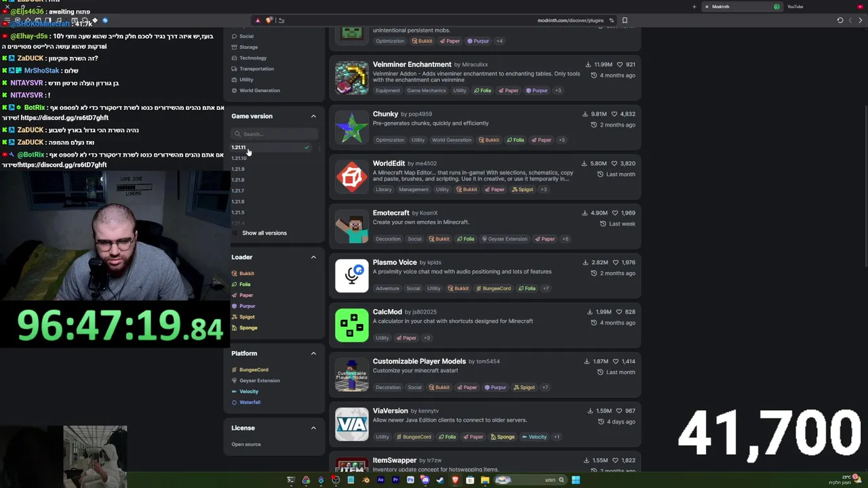The height and width of the screenshot is (488, 868).
Task: Open the Emotecraft plugin icon
Action: tap(351, 226)
